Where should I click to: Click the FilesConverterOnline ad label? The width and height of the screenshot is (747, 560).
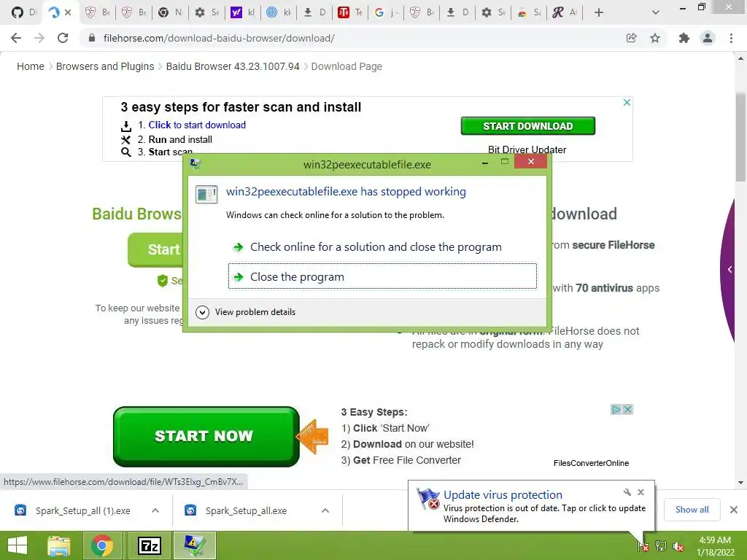591,463
